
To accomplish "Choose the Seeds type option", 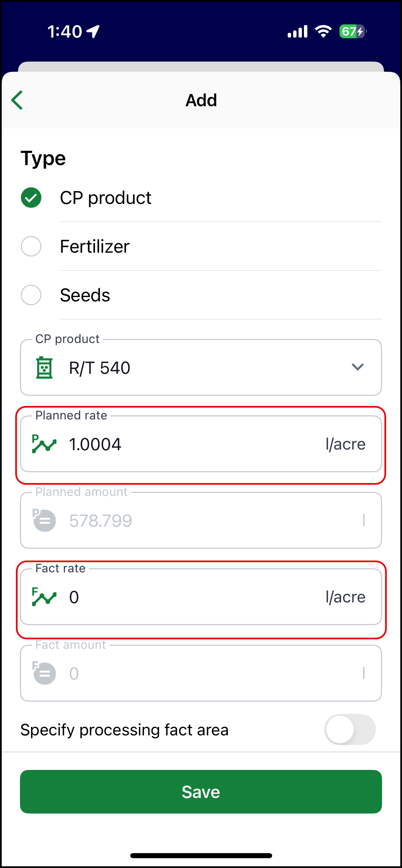I will [31, 295].
